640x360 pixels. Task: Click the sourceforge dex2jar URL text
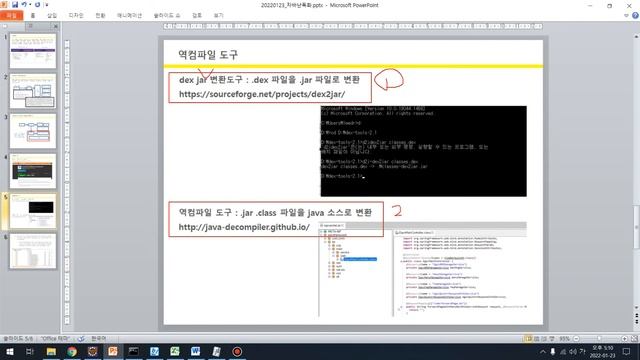point(262,94)
